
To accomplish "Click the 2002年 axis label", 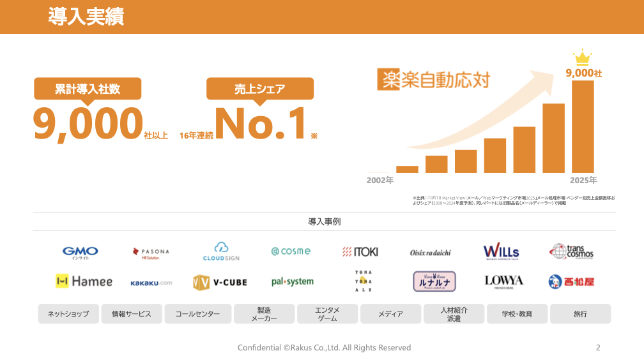I will (x=380, y=180).
